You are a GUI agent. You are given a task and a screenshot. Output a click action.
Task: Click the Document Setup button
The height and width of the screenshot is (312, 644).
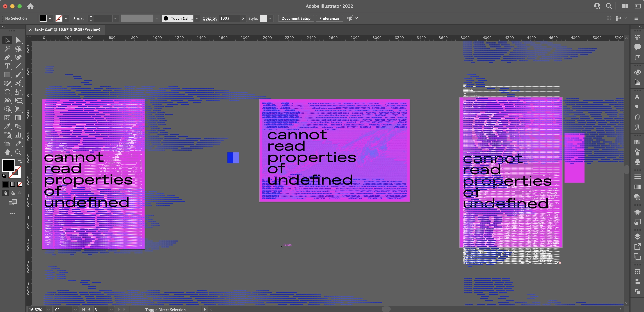click(296, 18)
